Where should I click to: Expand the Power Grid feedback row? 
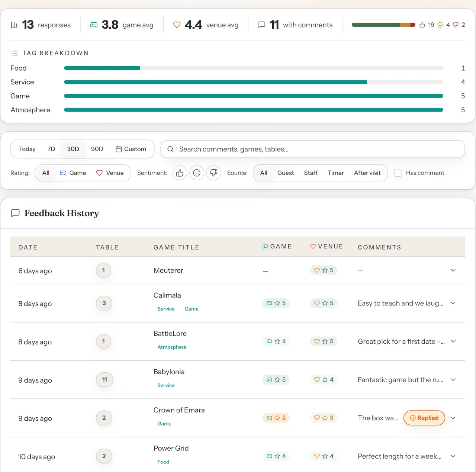pyautogui.click(x=453, y=456)
